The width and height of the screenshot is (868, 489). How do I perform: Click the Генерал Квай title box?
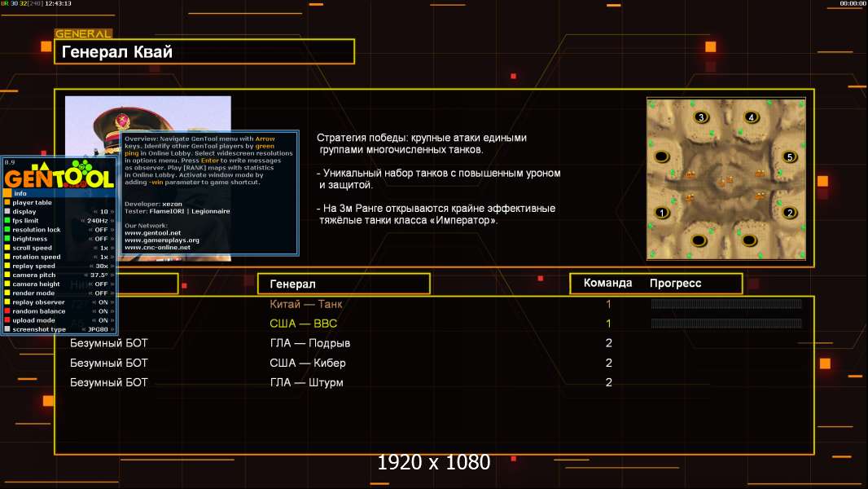pos(204,51)
